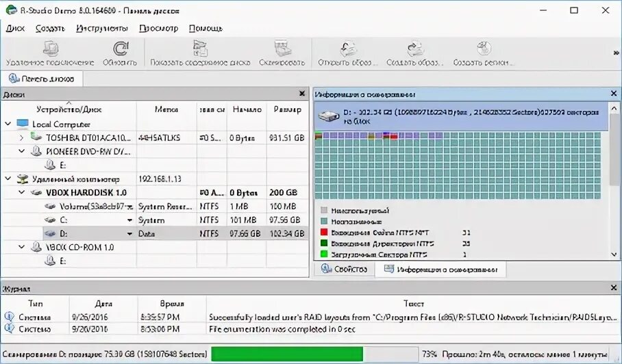Expand the TOSHIBA DT01ACA10 drive node
Viewport: 622px width, 364px height.
tap(22, 138)
